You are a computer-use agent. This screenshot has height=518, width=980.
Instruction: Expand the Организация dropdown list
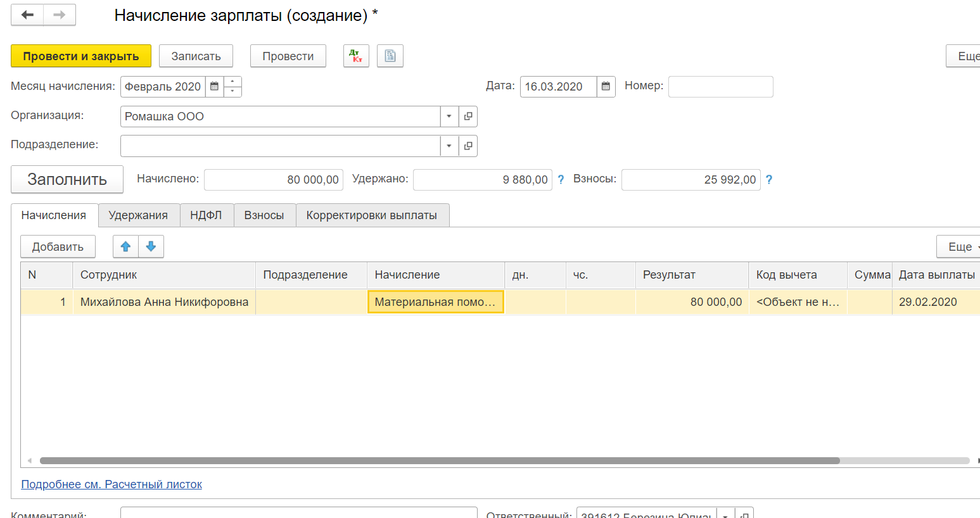point(449,117)
